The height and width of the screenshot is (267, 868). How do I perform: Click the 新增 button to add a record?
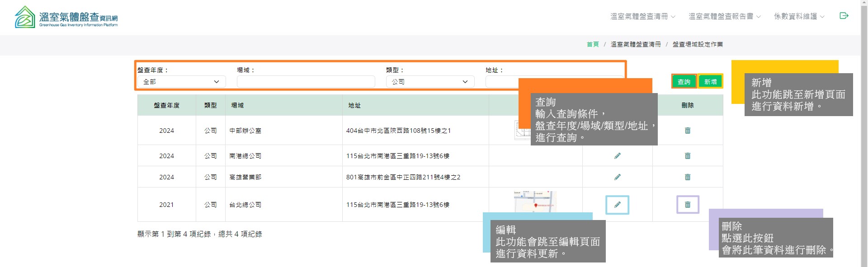710,81
